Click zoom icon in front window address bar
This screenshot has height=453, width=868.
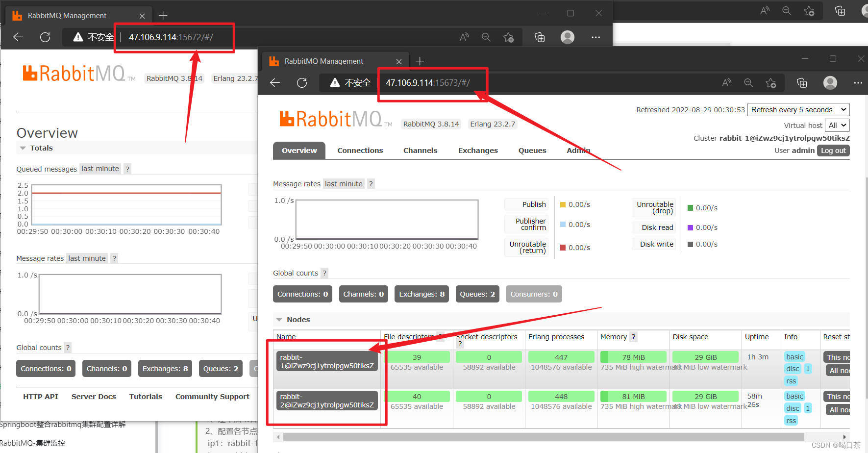coord(748,83)
